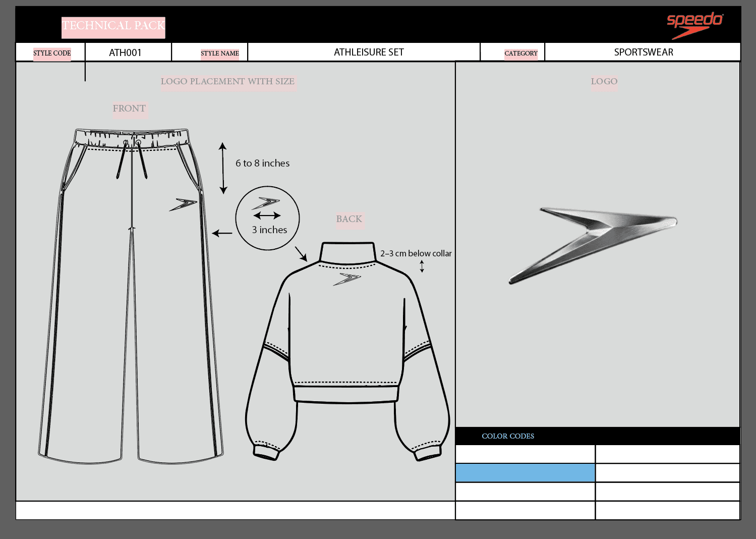Viewport: 756px width, 539px height.
Task: Click arrow pointing from circle to pants
Action: 222,233
